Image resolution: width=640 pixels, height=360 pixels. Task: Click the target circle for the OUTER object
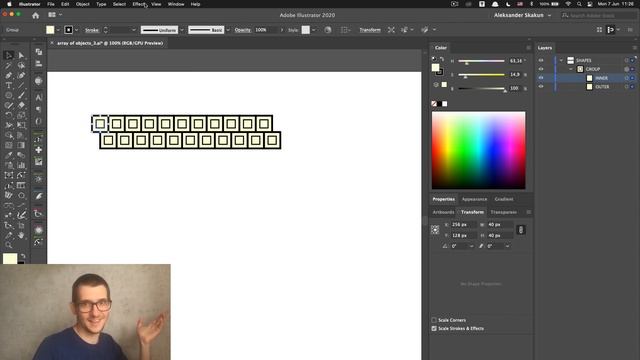click(627, 87)
